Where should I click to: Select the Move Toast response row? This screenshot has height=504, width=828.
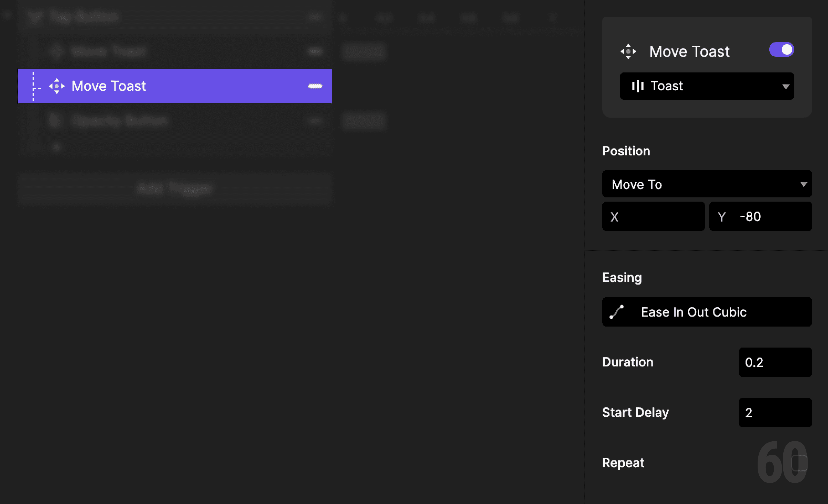[x=175, y=86]
